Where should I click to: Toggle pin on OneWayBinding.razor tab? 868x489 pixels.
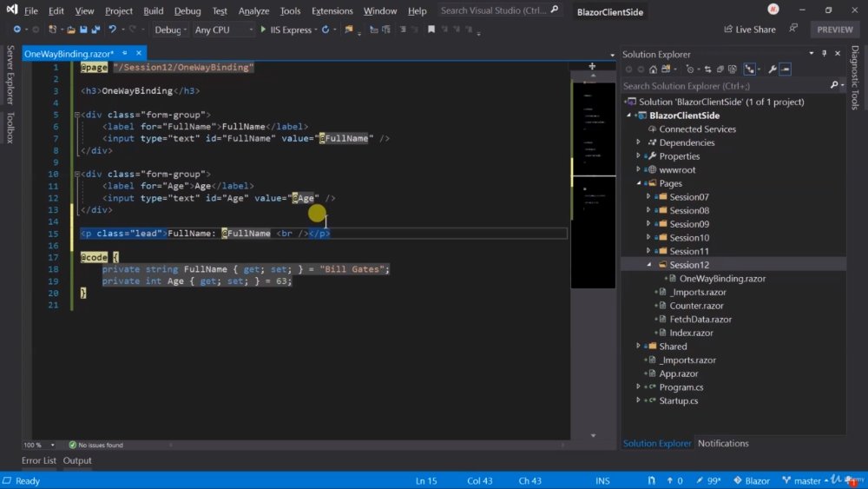click(x=125, y=53)
